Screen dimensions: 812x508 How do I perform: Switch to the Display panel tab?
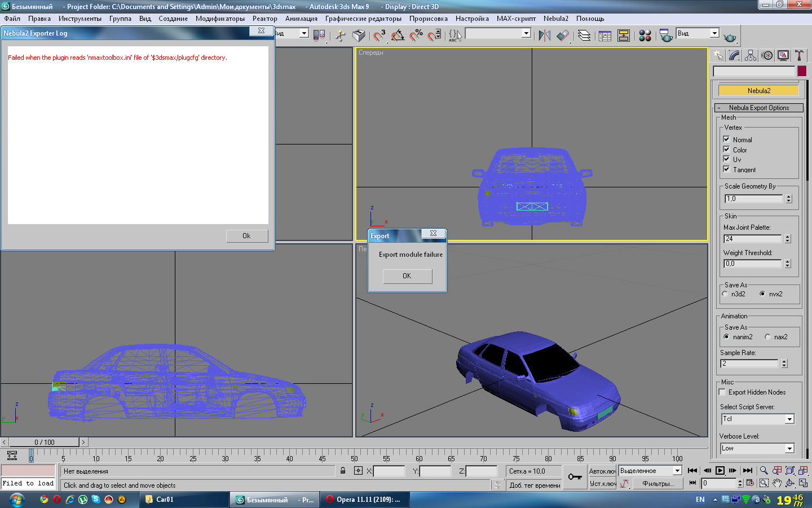[x=783, y=55]
